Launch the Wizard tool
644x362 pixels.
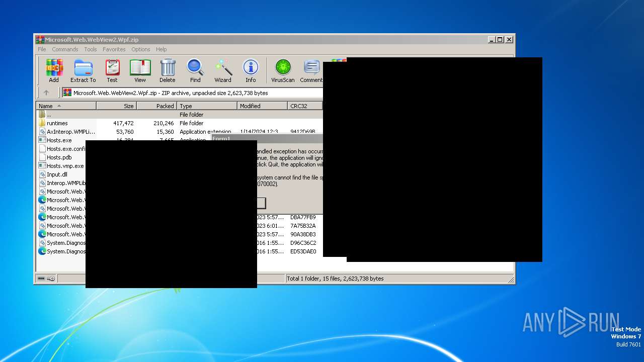pos(223,67)
